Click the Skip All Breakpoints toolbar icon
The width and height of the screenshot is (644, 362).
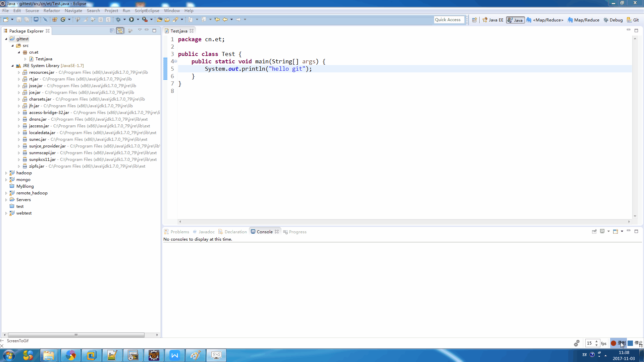45,19
